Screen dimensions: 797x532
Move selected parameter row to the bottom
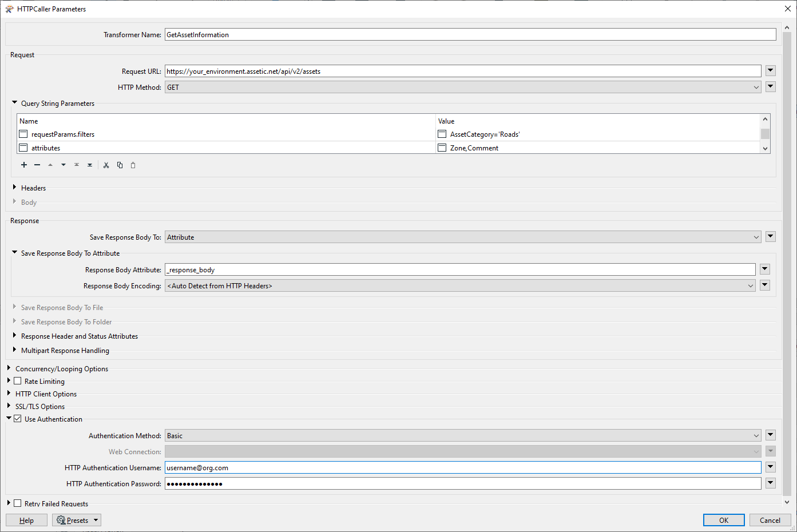89,165
